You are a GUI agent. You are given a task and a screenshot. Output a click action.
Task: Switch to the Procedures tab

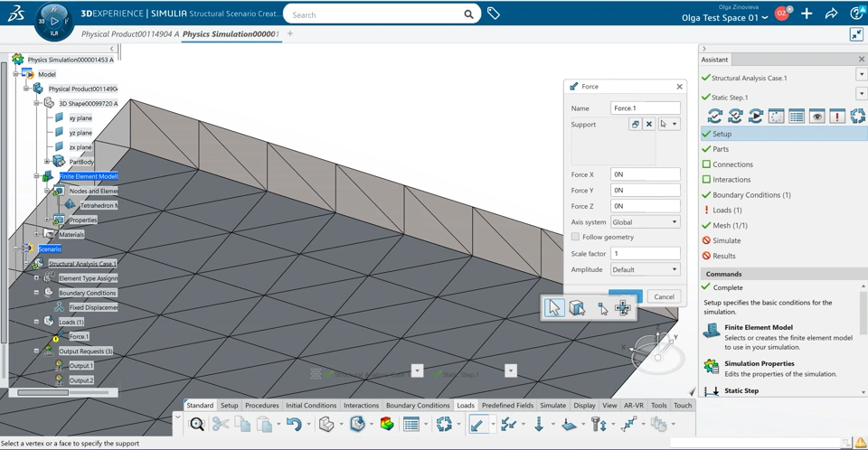262,405
